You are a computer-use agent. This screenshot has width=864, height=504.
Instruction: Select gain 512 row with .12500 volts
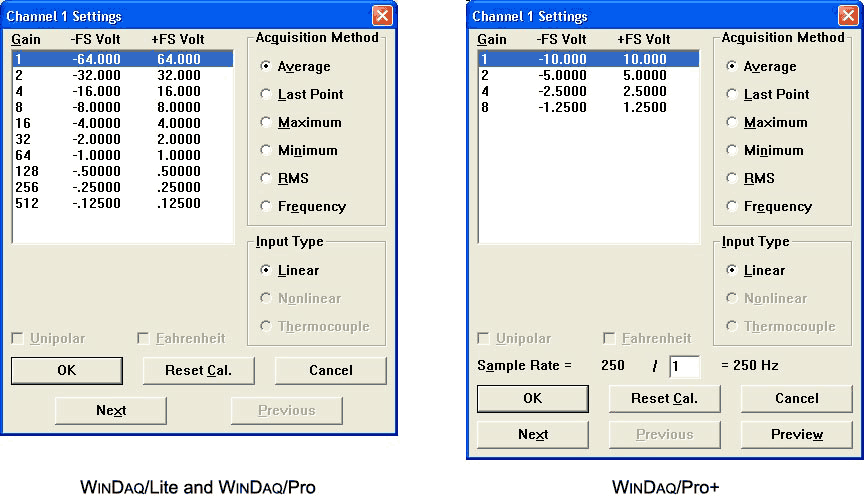pyautogui.click(x=123, y=203)
